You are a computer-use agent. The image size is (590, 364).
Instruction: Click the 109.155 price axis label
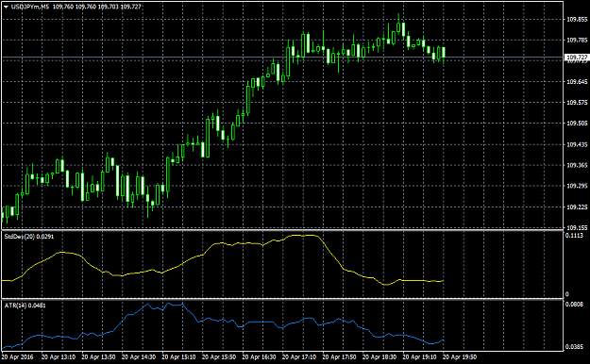coord(577,227)
